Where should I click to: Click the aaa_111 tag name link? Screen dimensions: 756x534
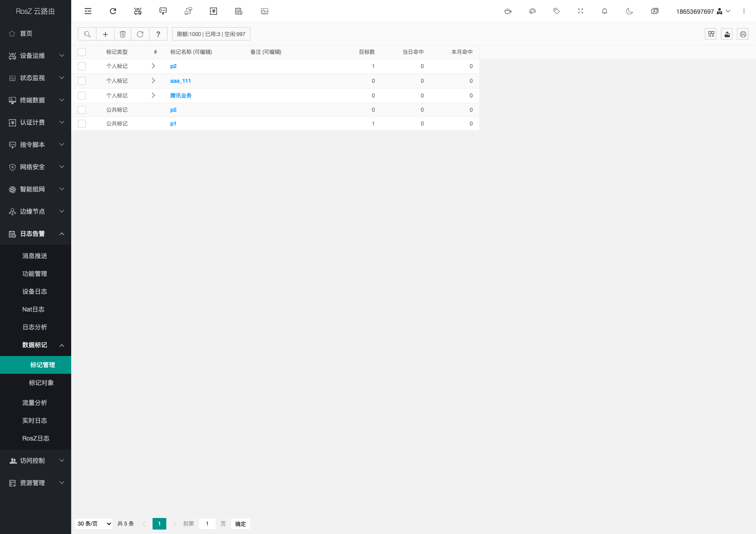click(180, 81)
